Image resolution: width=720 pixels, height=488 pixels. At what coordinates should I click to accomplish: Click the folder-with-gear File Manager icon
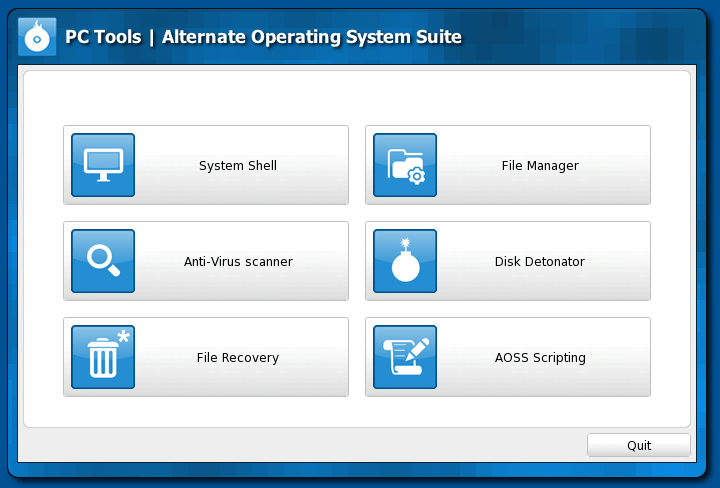click(x=405, y=165)
